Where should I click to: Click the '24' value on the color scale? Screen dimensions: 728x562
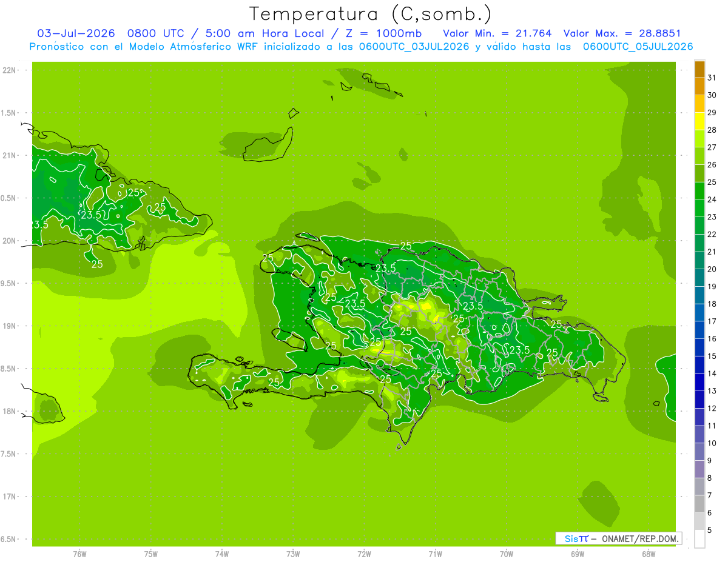tap(712, 199)
